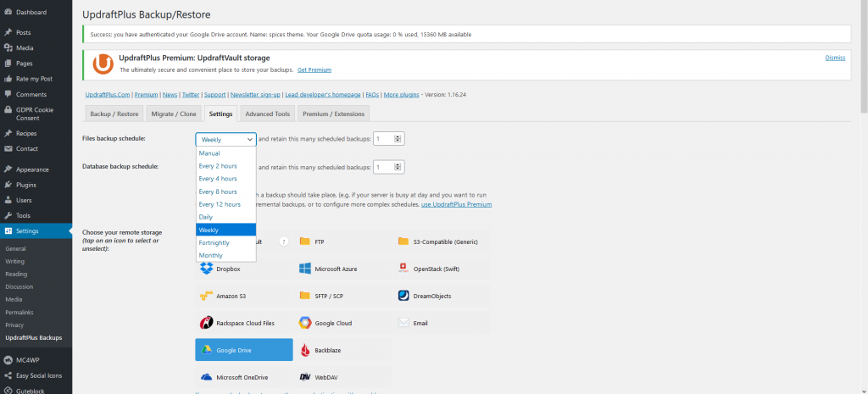Image resolution: width=868 pixels, height=394 pixels.
Task: Click the Pages icon in sidebar
Action: point(8,64)
